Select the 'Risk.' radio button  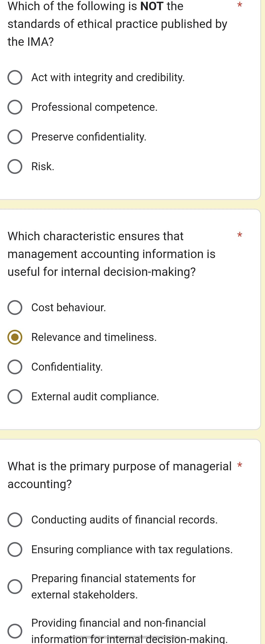point(15,167)
